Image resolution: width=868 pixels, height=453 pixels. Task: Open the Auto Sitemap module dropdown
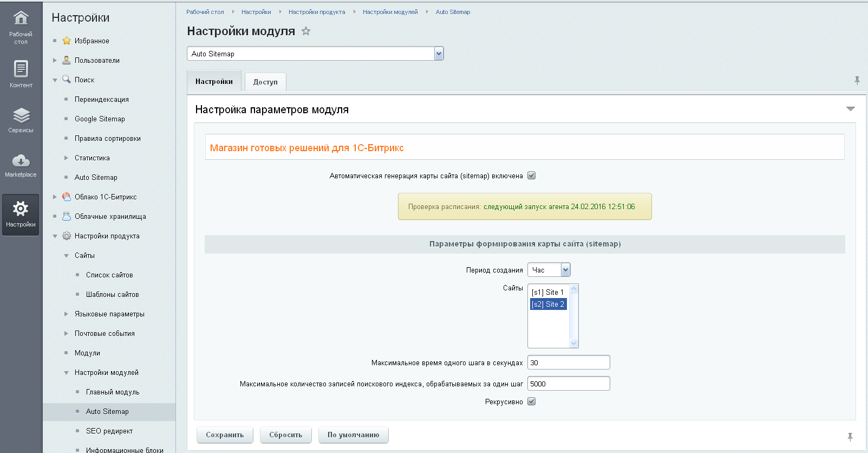(x=439, y=54)
